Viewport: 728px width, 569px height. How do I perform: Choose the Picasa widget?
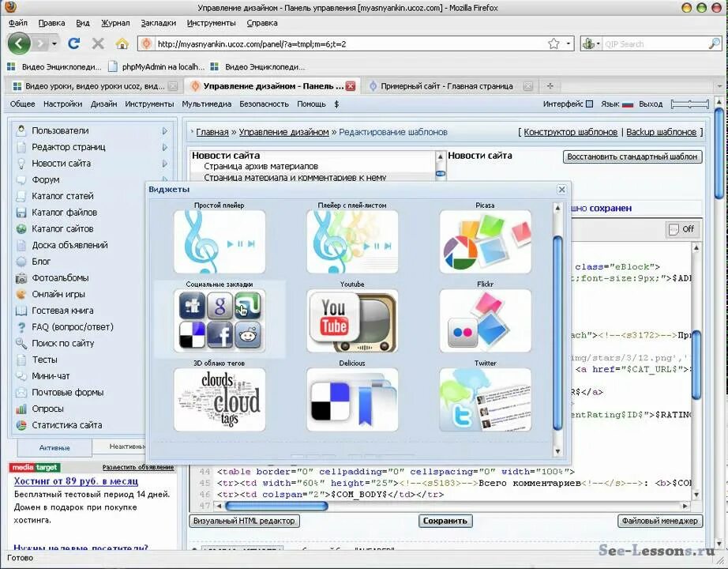(x=485, y=241)
